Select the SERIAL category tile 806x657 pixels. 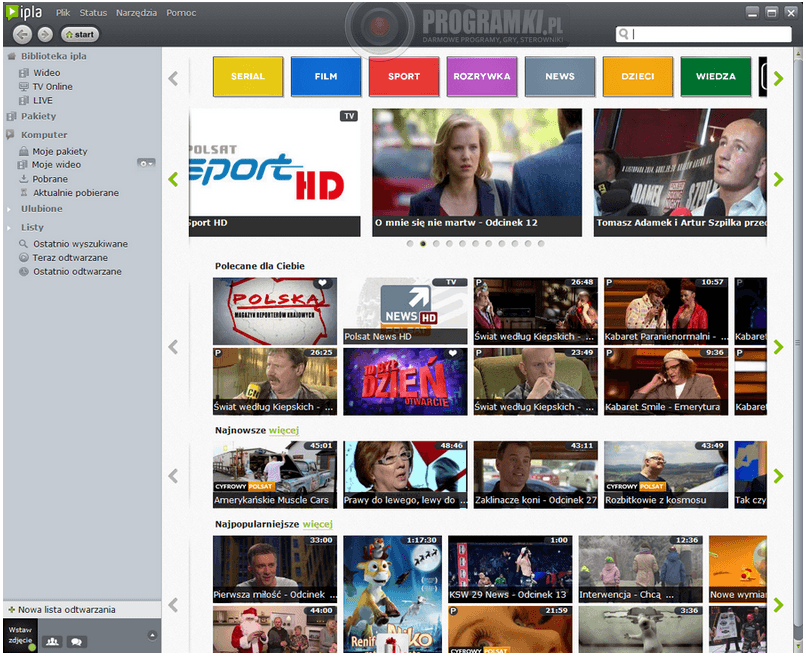[x=248, y=77]
